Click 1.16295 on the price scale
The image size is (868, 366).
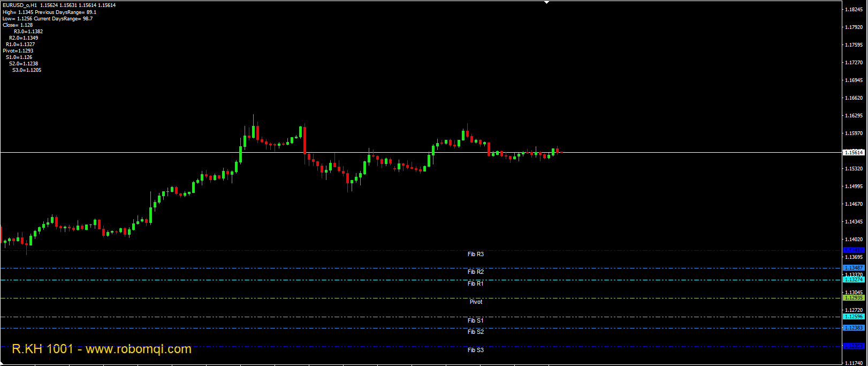tap(854, 116)
